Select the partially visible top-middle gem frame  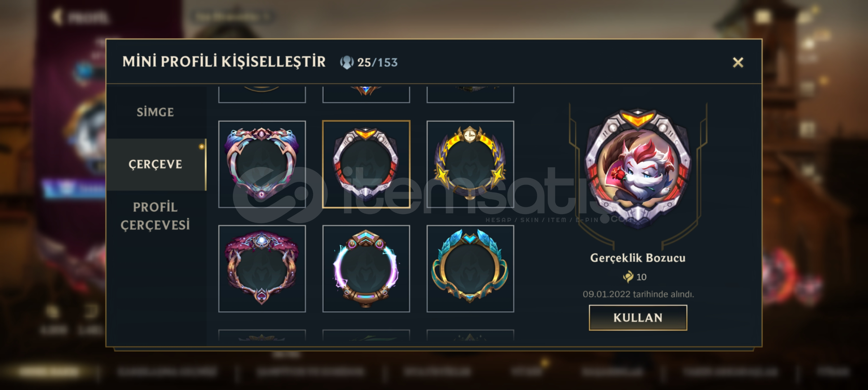366,95
